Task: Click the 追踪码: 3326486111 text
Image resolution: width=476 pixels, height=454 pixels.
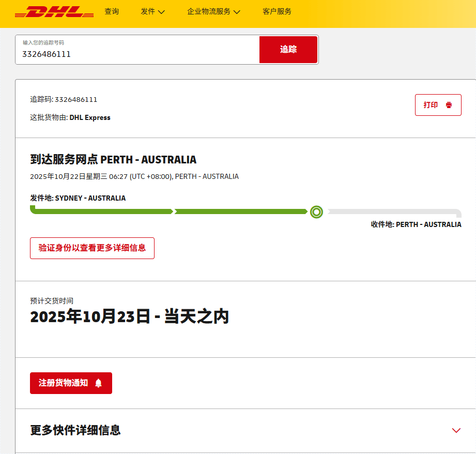Action: pyautogui.click(x=64, y=99)
